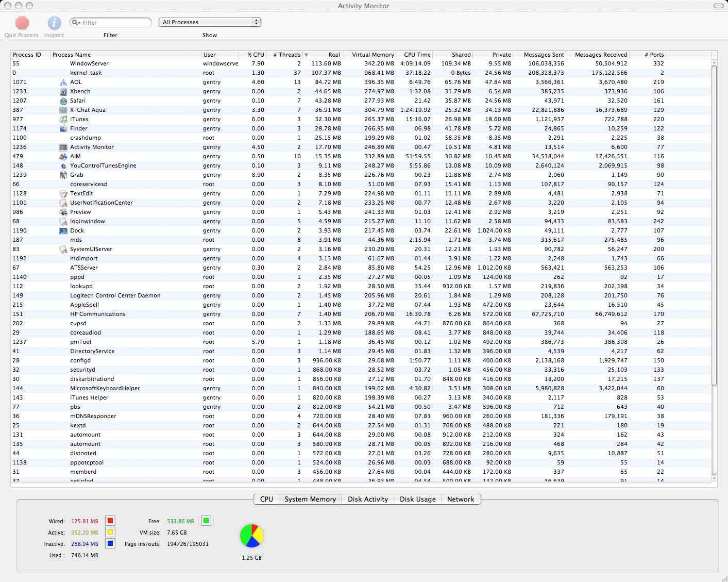This screenshot has height=582, width=728.
Task: Select the kernel_task process row
Action: pyautogui.click(x=361, y=73)
